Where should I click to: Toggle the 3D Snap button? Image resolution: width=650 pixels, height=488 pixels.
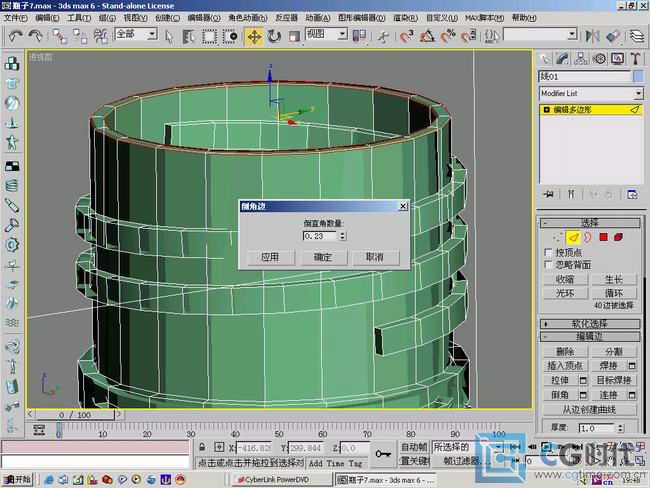407,36
